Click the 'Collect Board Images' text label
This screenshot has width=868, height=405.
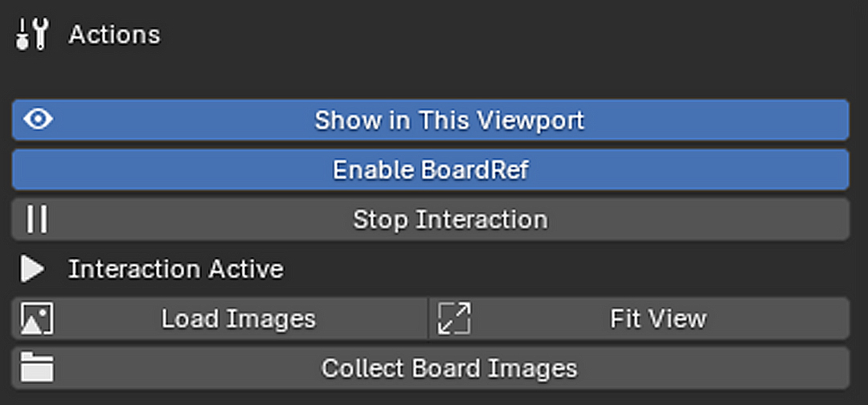449,369
